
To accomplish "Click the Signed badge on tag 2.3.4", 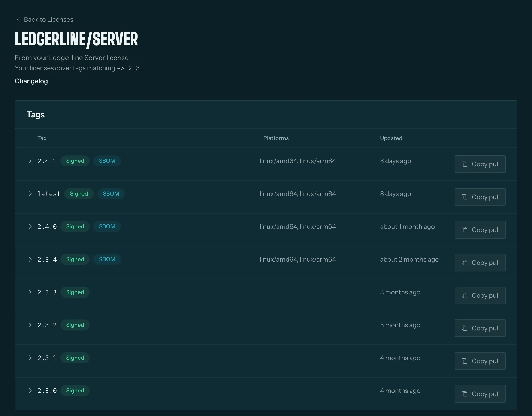I will point(75,260).
